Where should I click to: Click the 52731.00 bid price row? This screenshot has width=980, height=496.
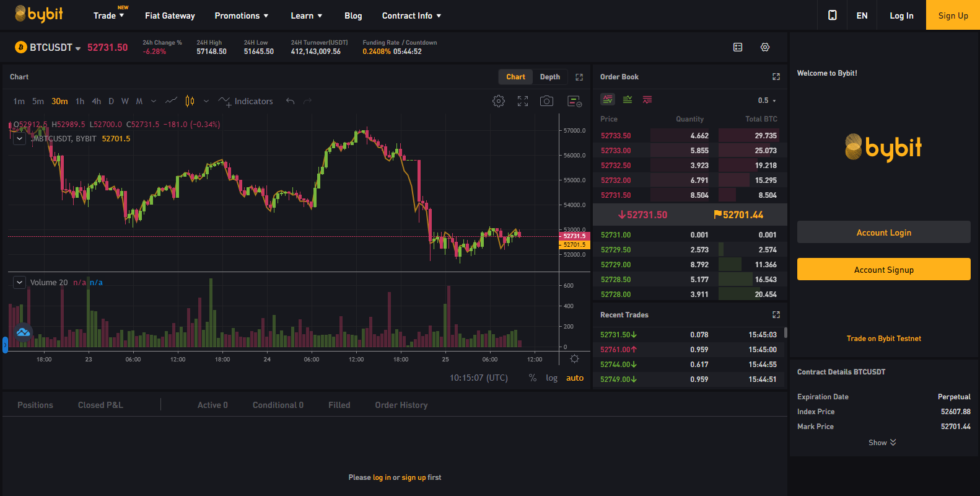pyautogui.click(x=690, y=235)
